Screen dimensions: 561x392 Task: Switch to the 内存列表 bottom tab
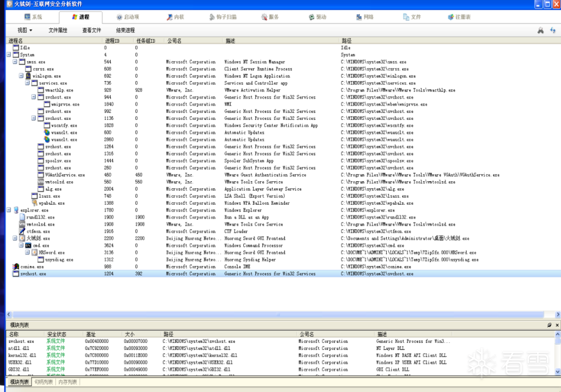[x=67, y=382]
